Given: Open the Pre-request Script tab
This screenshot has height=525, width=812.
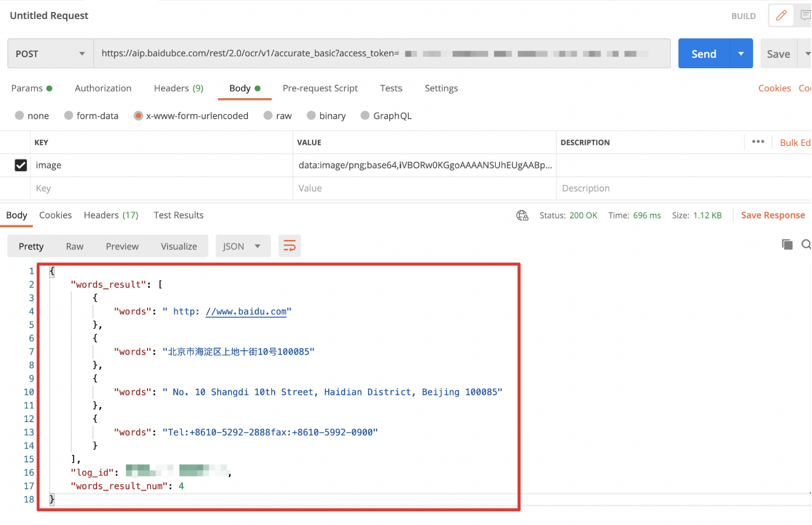Looking at the screenshot, I should pyautogui.click(x=320, y=88).
